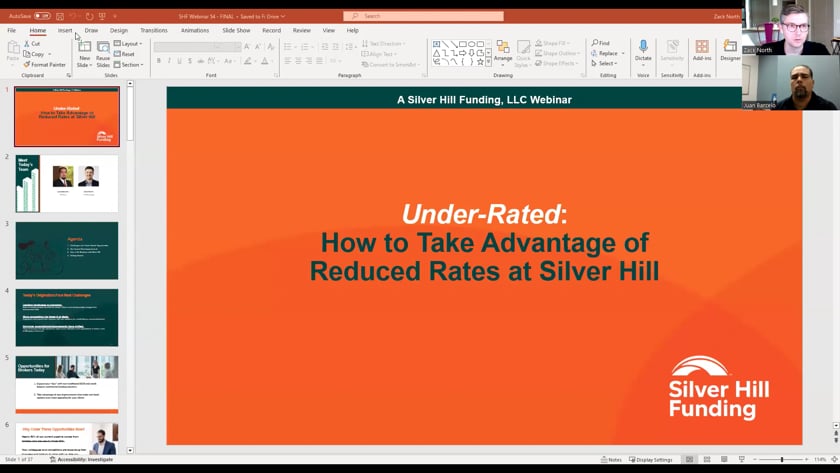
Task: Start Slide Show from status bar icon
Action: (x=741, y=460)
